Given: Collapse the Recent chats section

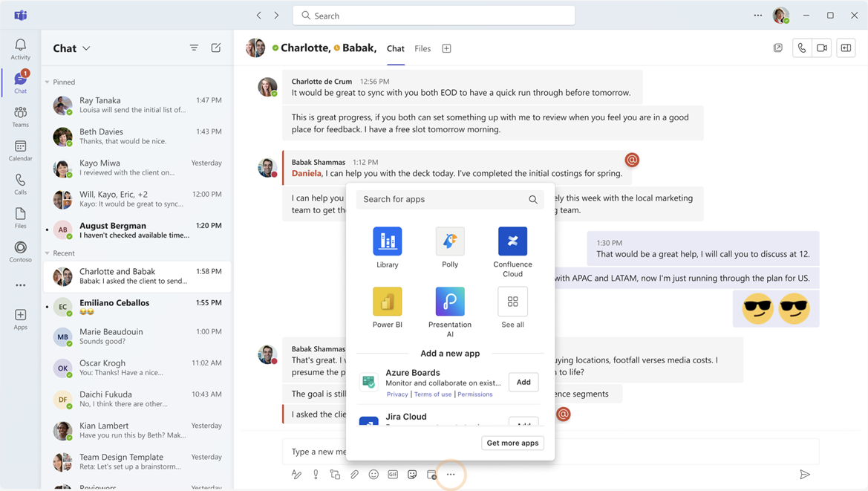Looking at the screenshot, I should click(48, 253).
